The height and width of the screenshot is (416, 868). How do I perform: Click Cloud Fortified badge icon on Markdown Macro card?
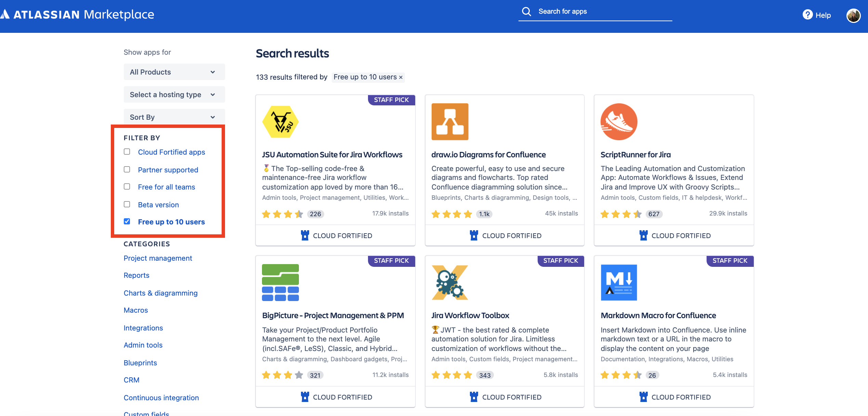pos(644,397)
